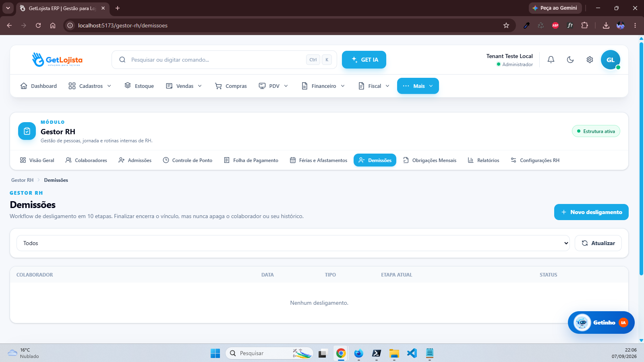The width and height of the screenshot is (644, 362).
Task: Open browser extensions puzzle icon
Action: (584, 25)
